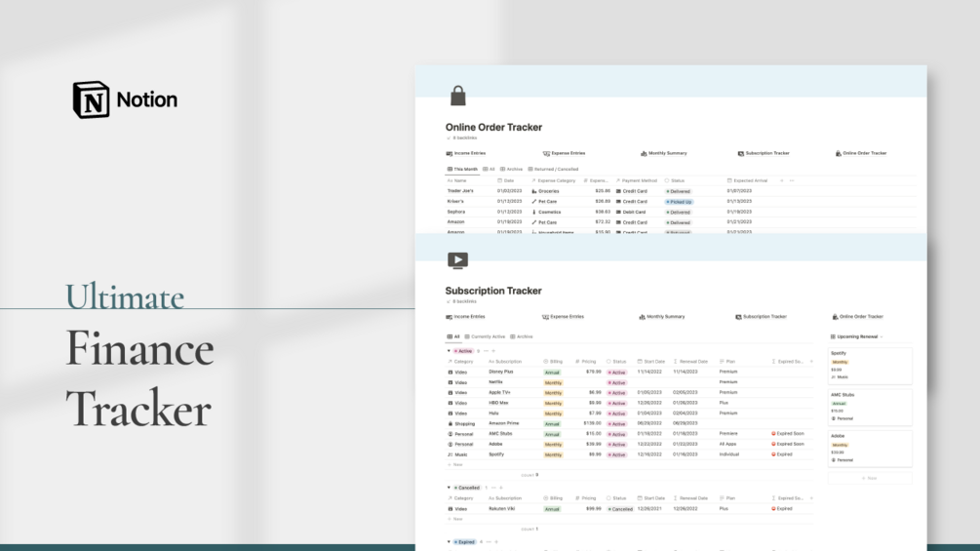Open the AMC Stubs card in Upcoming Renewal

870,408
